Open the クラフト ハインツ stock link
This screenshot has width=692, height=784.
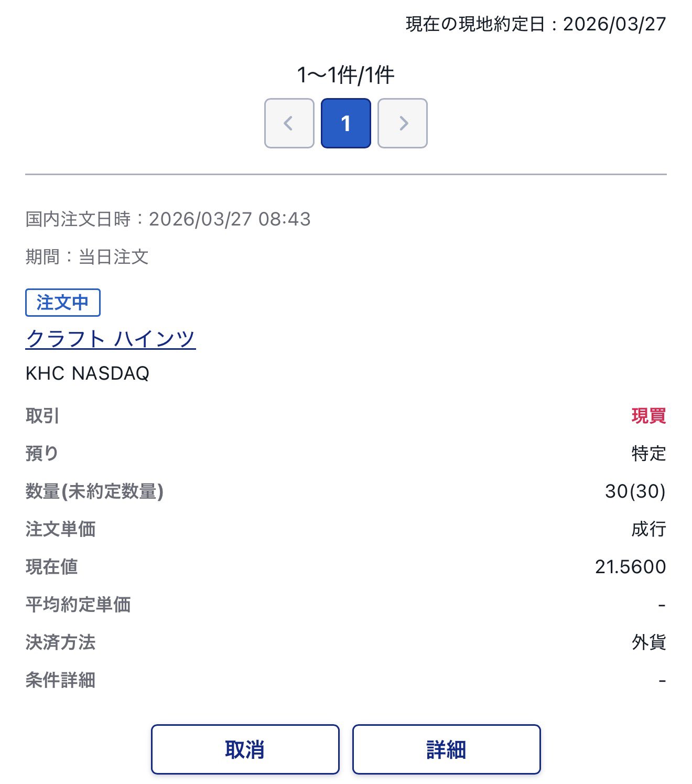111,339
